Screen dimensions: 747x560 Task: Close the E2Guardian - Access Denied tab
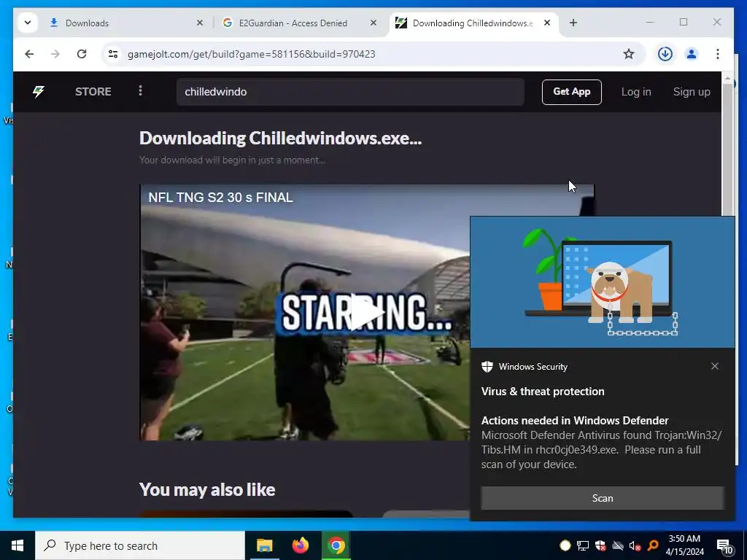(373, 23)
